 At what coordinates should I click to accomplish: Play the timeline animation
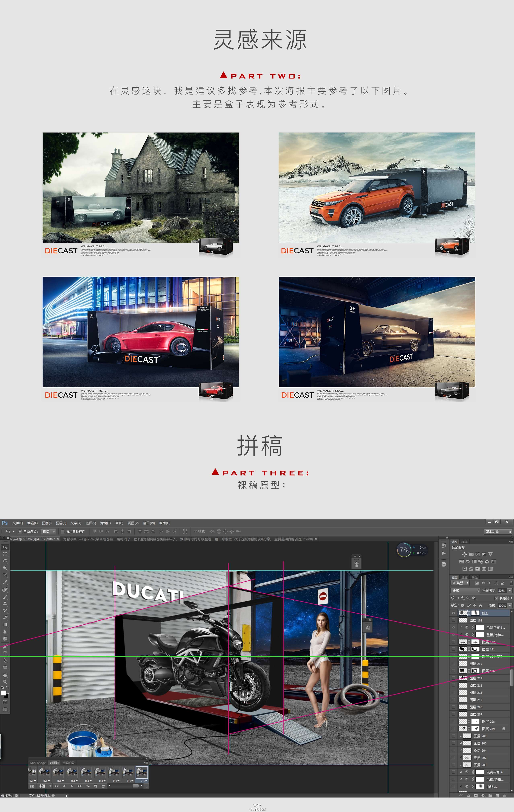[72, 786]
